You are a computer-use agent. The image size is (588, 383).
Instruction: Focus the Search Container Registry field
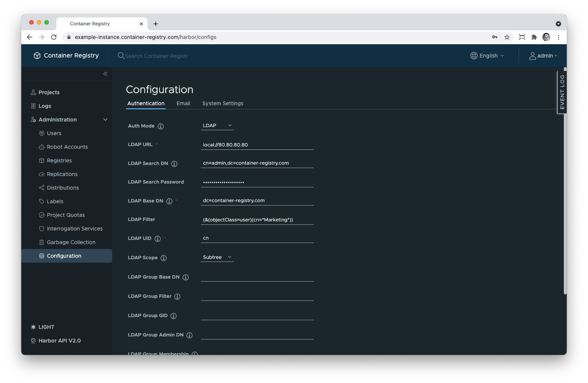(156, 56)
